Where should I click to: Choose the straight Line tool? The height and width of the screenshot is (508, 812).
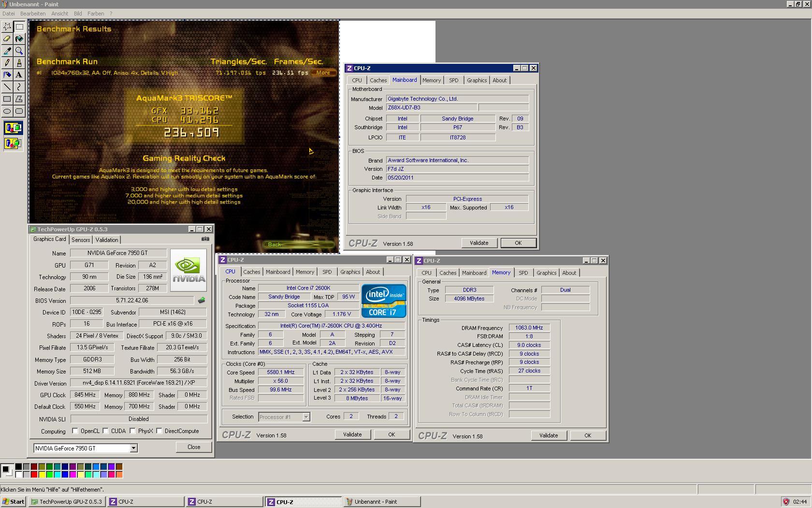pyautogui.click(x=7, y=87)
